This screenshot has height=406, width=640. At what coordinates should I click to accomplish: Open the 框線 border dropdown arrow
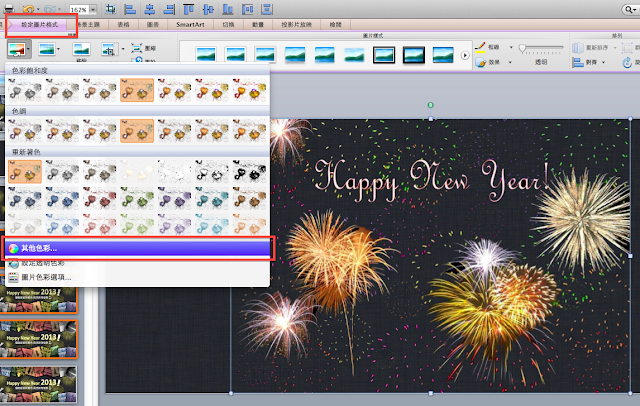511,47
